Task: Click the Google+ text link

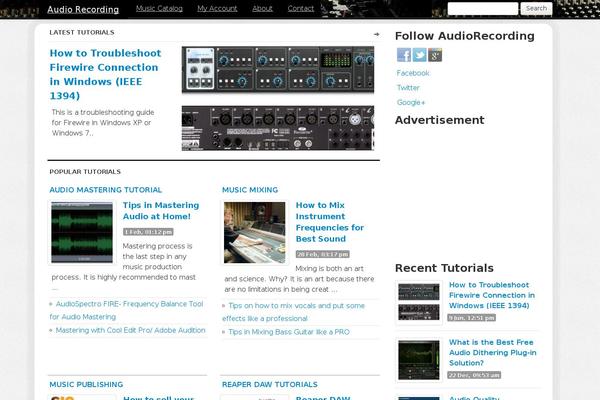Action: 411,103
